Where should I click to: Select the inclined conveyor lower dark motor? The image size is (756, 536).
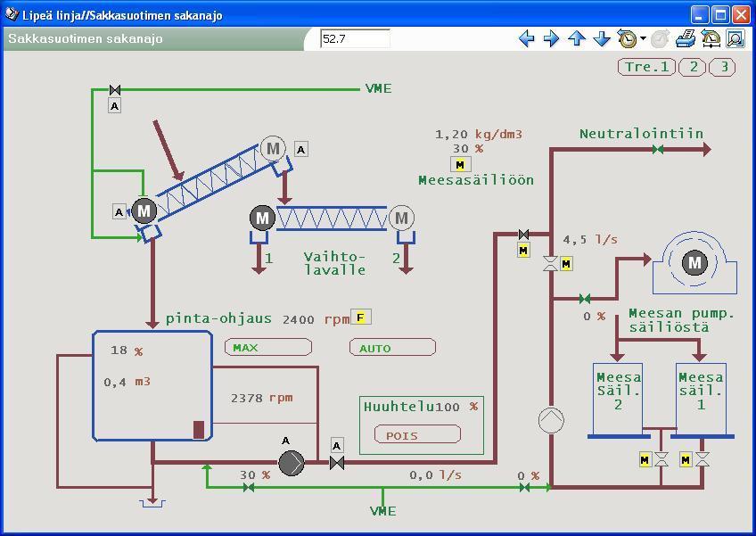144,210
